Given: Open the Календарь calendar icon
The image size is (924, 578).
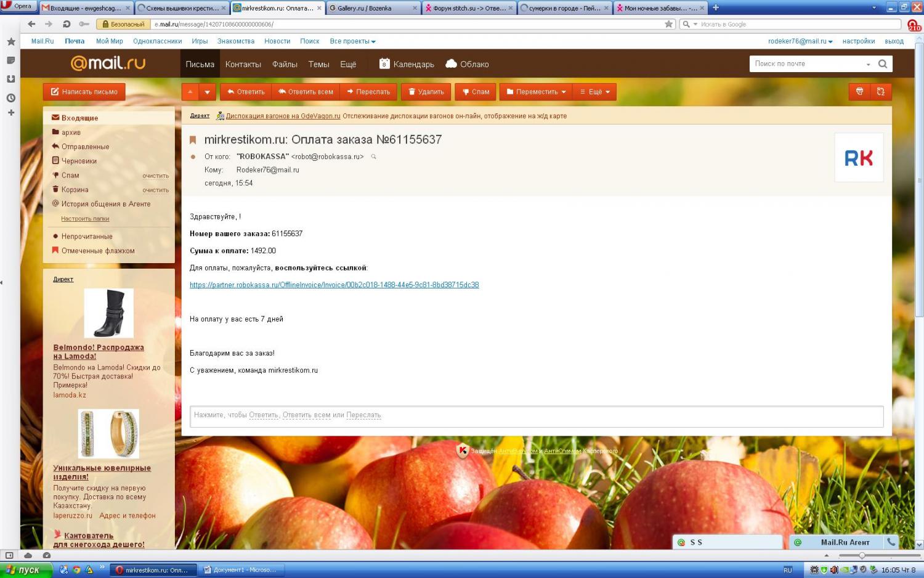Looking at the screenshot, I should coord(384,64).
